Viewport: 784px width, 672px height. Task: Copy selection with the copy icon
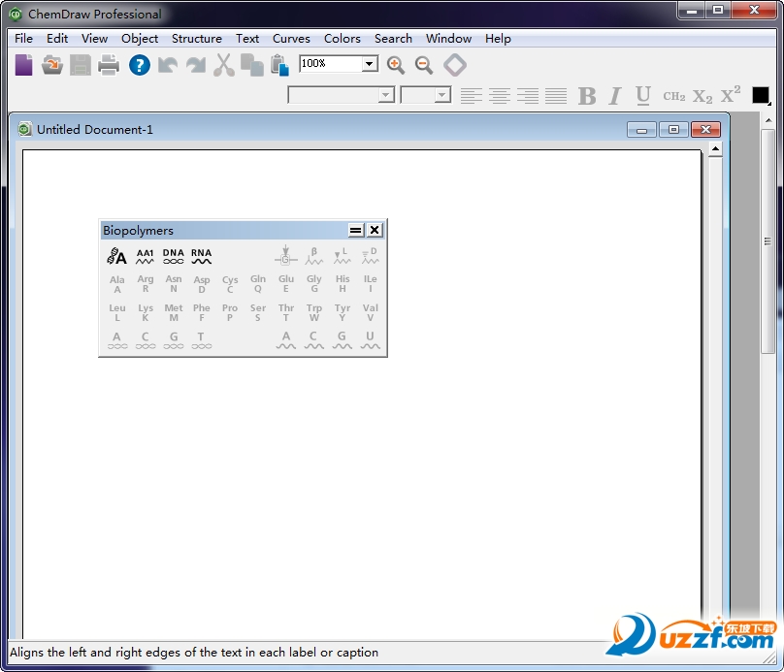pyautogui.click(x=252, y=65)
